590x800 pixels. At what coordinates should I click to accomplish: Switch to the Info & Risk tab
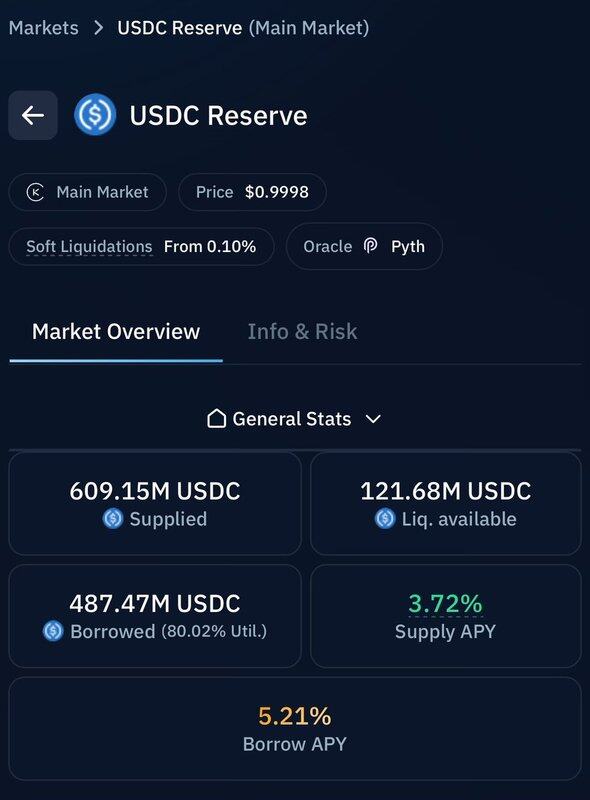click(302, 332)
